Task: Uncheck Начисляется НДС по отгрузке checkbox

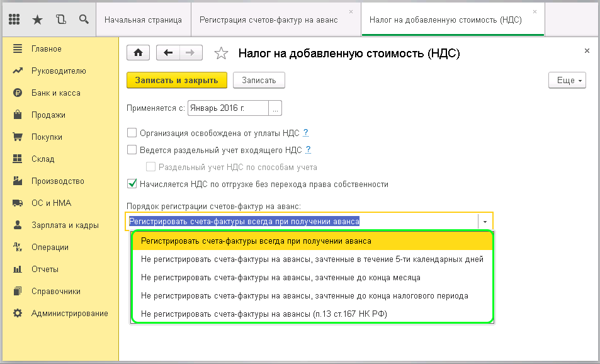Action: tap(132, 185)
